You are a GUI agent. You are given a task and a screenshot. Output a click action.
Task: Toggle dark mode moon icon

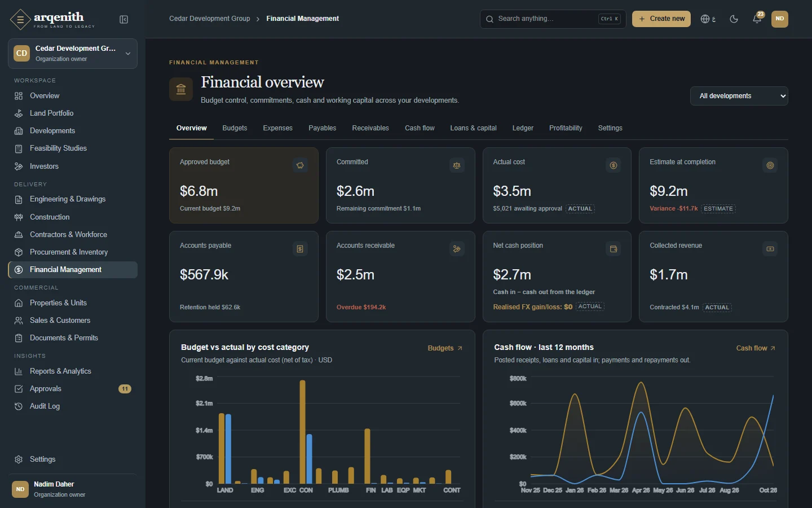[734, 19]
